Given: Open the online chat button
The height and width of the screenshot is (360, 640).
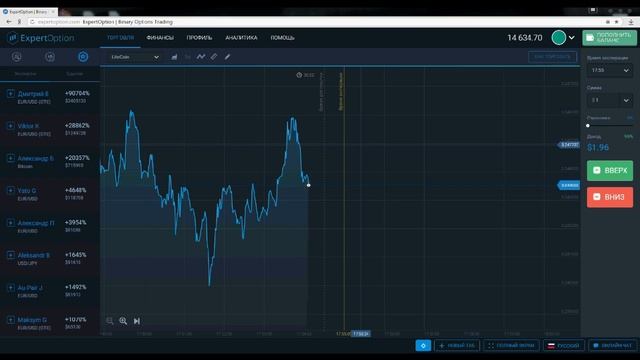Looking at the screenshot, I should (x=612, y=345).
